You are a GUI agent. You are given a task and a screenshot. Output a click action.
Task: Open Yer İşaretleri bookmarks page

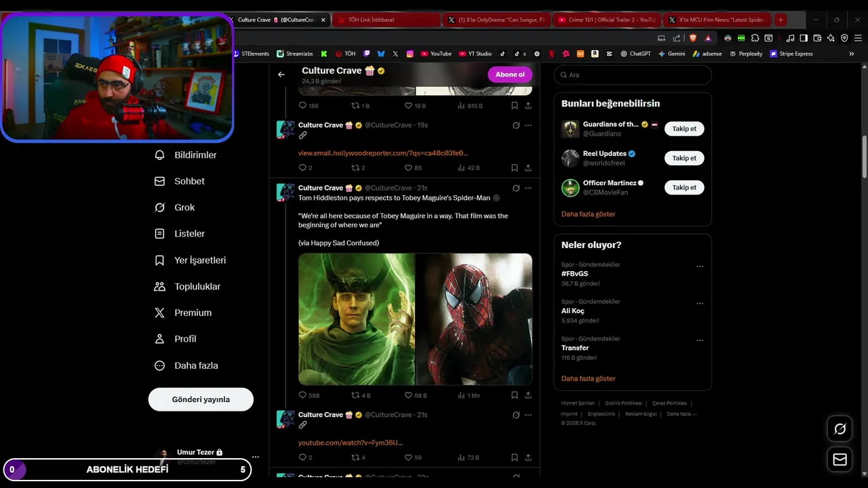click(x=190, y=260)
